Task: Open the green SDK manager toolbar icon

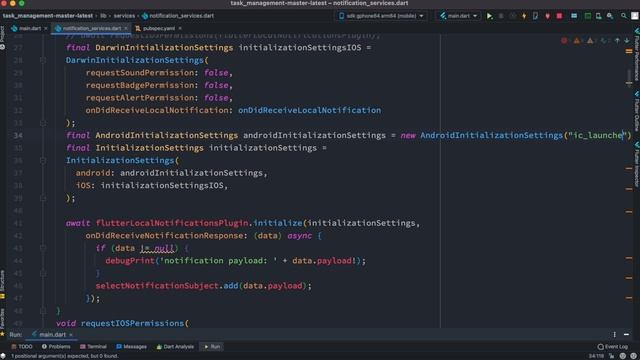Action: [x=587, y=16]
